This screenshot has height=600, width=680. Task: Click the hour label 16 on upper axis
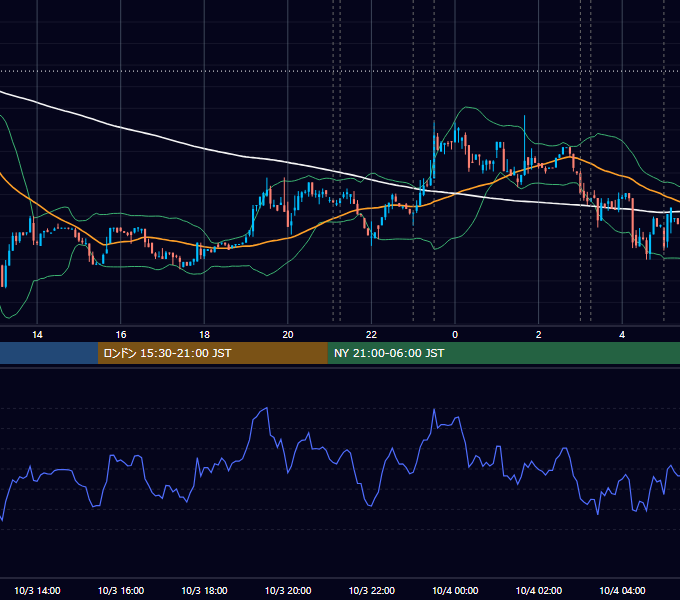pos(121,335)
